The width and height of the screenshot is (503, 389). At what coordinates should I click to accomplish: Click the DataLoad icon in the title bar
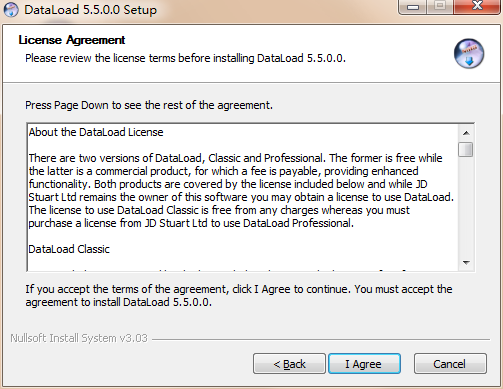click(x=11, y=9)
